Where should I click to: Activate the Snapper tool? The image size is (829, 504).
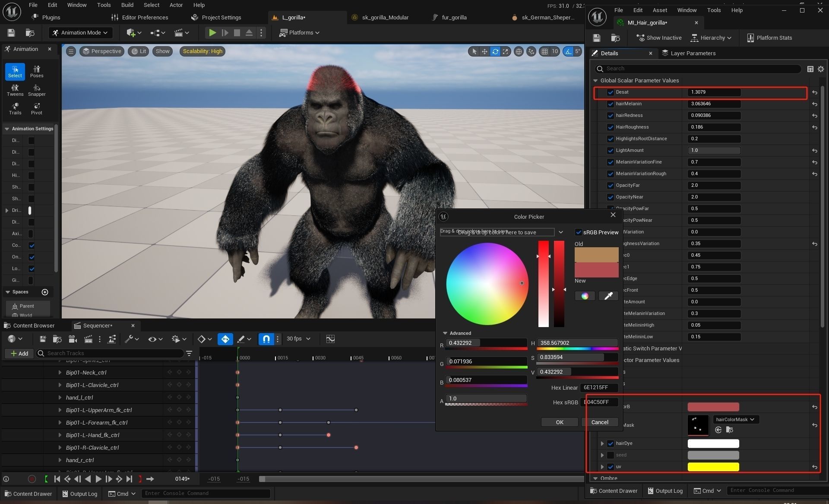point(37,90)
